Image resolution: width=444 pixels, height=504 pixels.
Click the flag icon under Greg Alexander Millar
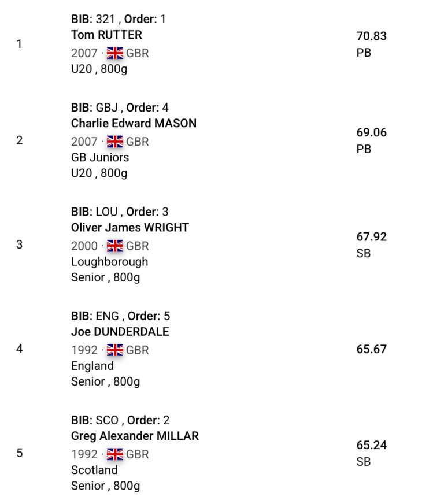(115, 454)
